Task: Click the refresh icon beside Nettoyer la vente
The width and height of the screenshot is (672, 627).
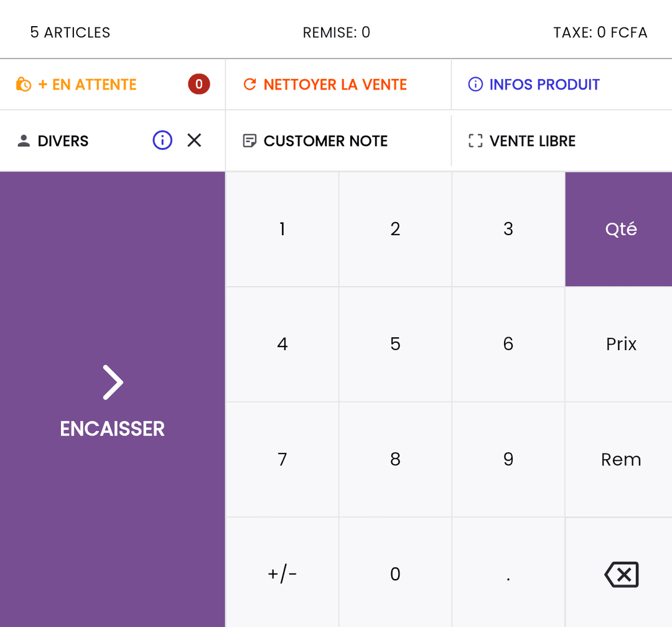Action: click(250, 85)
